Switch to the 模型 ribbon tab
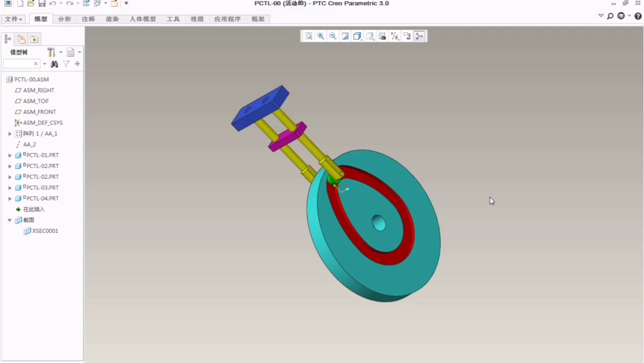644x363 pixels. [41, 19]
